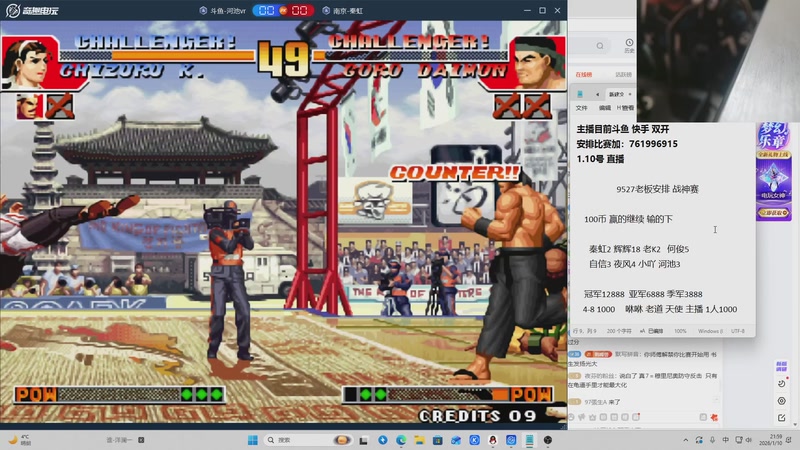Open the 100% zoom level in Notepad

coord(680,331)
